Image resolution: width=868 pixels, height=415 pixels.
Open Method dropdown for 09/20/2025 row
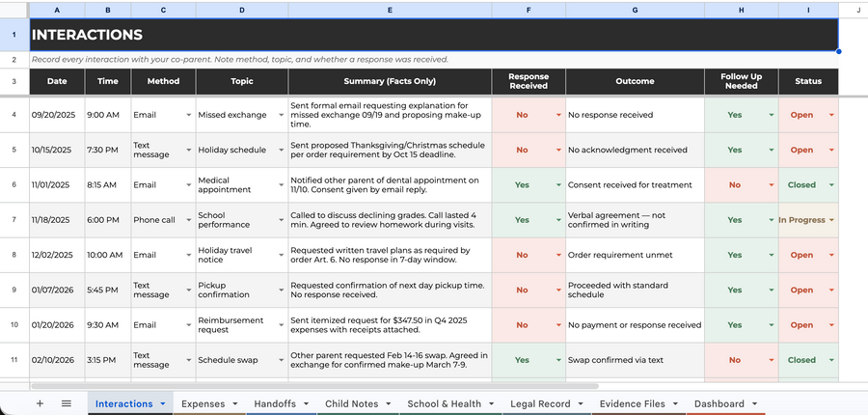tap(189, 115)
